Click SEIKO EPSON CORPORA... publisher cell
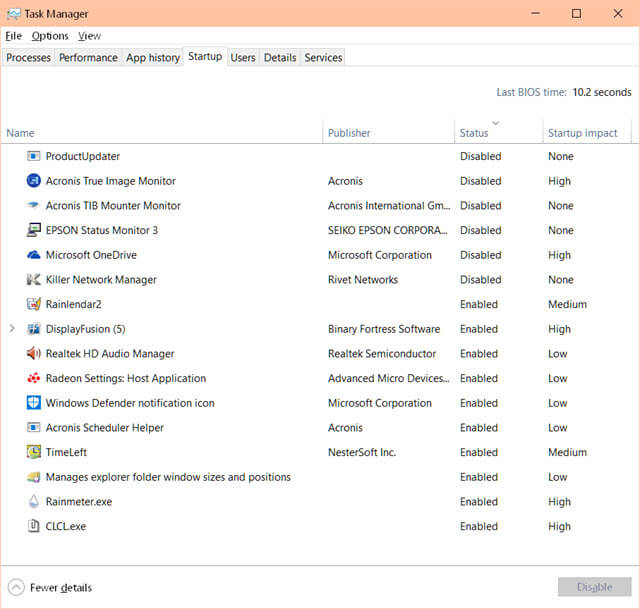This screenshot has height=609, width=640. point(388,230)
